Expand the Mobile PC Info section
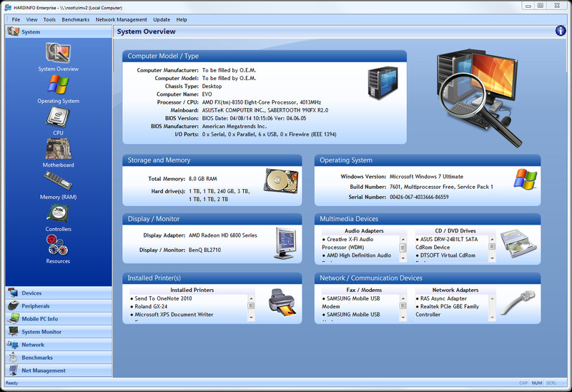Viewport: 572px width, 392px height. pyautogui.click(x=59, y=318)
